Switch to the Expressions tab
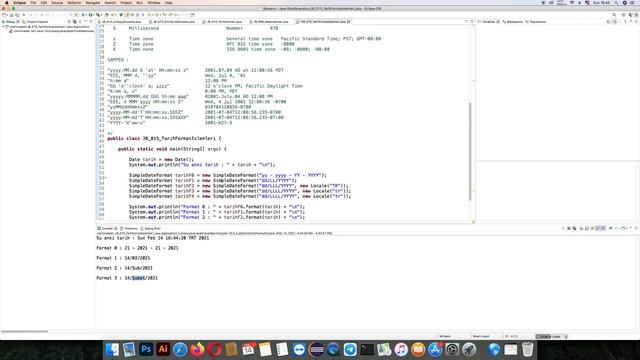This screenshot has height=360, width=640. [536, 22]
